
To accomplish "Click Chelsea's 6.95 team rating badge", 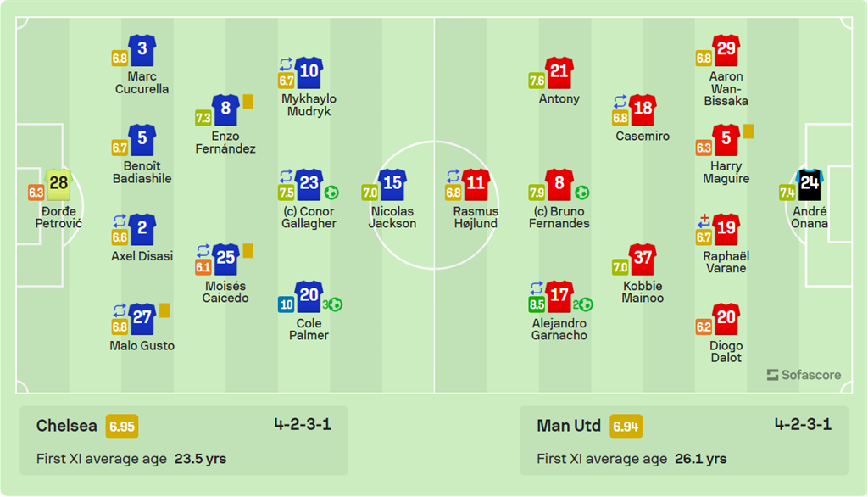I will 122,426.
